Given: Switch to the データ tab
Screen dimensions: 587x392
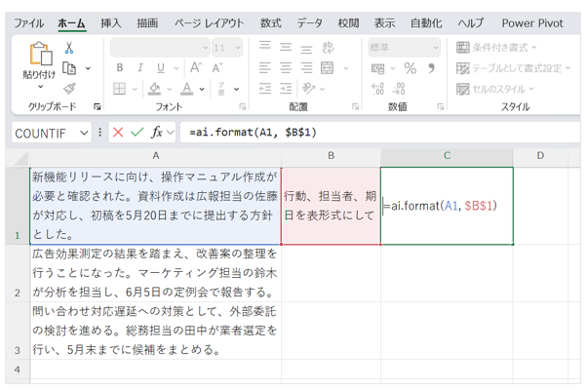Looking at the screenshot, I should [310, 23].
